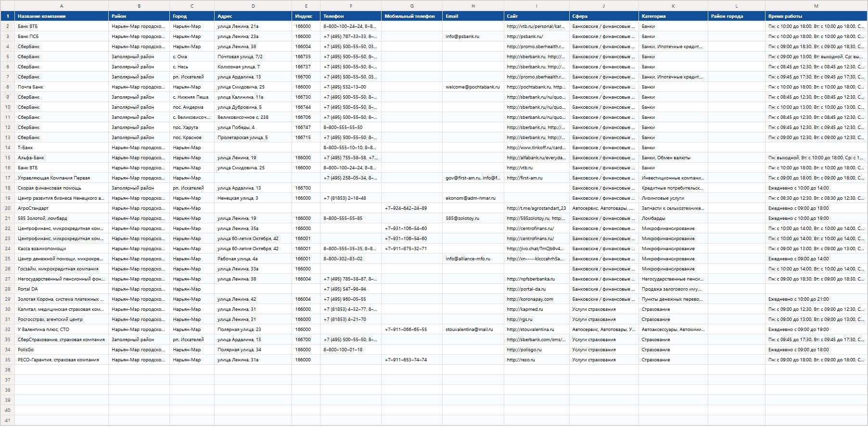Image resolution: width=868 pixels, height=434 pixels.
Task: Click the email cell 585@zolotoy.ru
Action: pos(473,218)
